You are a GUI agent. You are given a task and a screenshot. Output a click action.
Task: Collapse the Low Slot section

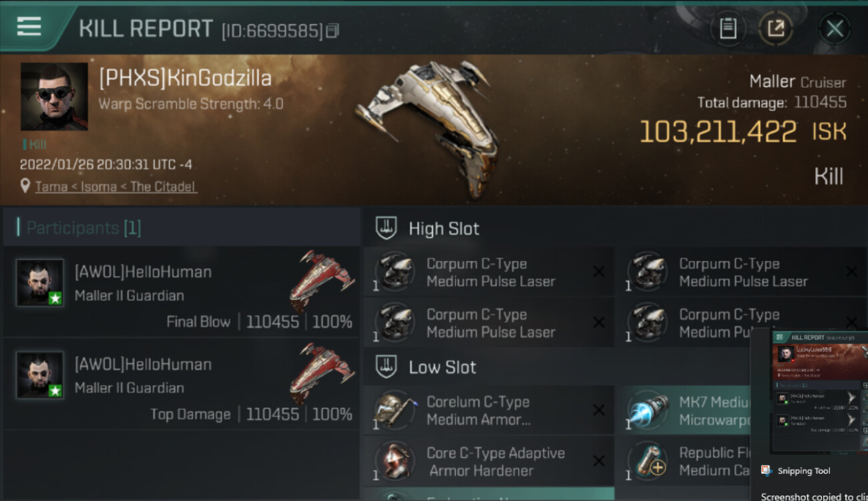[443, 367]
